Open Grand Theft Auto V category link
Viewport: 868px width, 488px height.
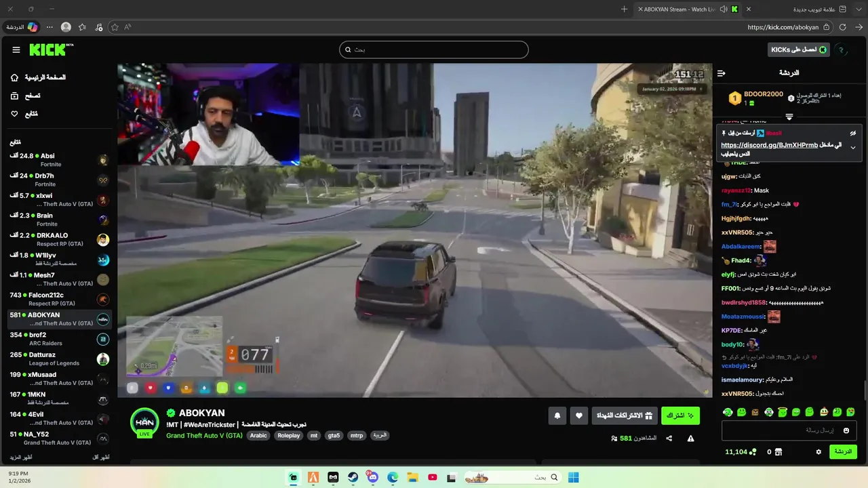pos(204,436)
